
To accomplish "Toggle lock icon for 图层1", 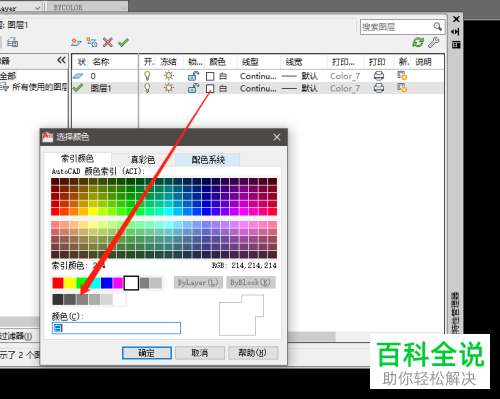I will click(193, 88).
